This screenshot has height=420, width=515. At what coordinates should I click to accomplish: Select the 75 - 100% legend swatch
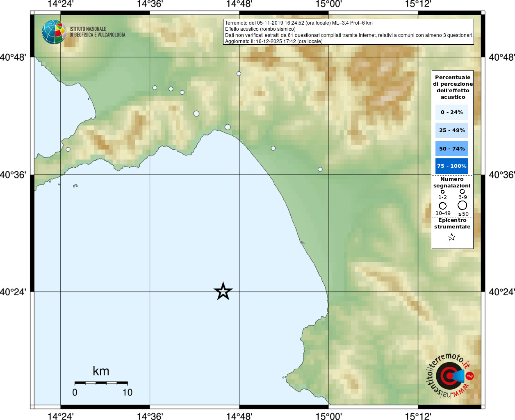coord(451,166)
